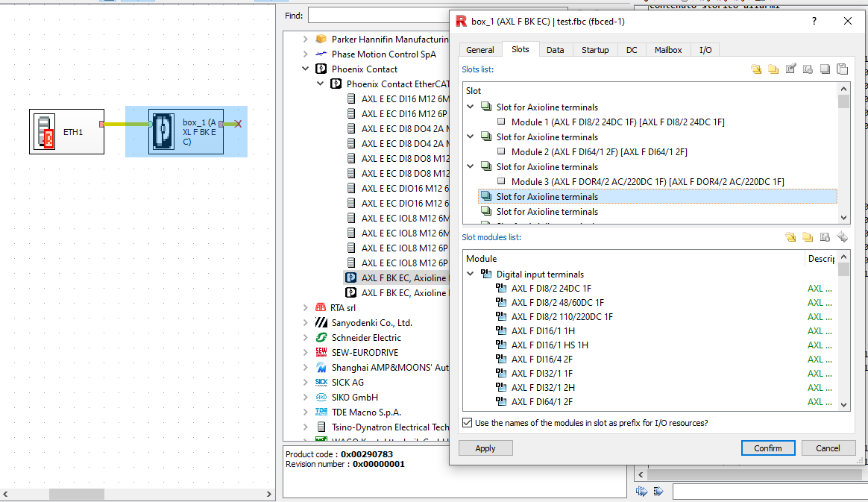
Task: Select the highlighted Slot for Axioline terminals row
Action: pos(657,196)
